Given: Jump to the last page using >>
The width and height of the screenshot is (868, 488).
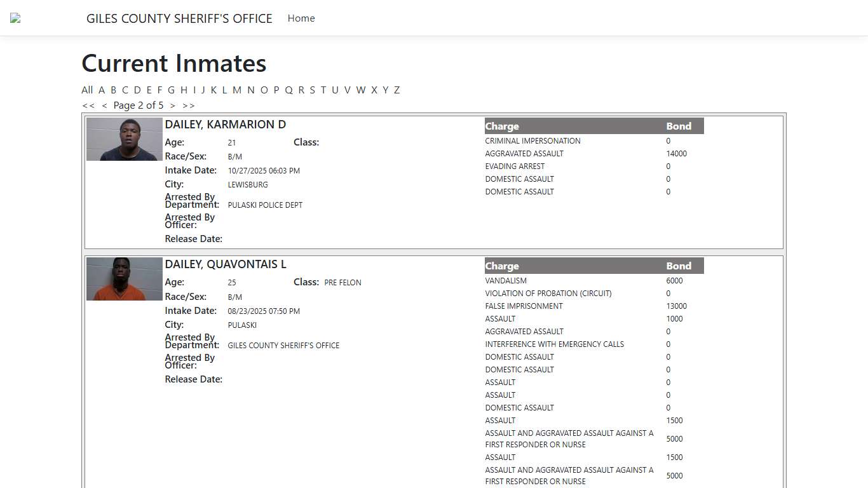Looking at the screenshot, I should click(x=188, y=105).
